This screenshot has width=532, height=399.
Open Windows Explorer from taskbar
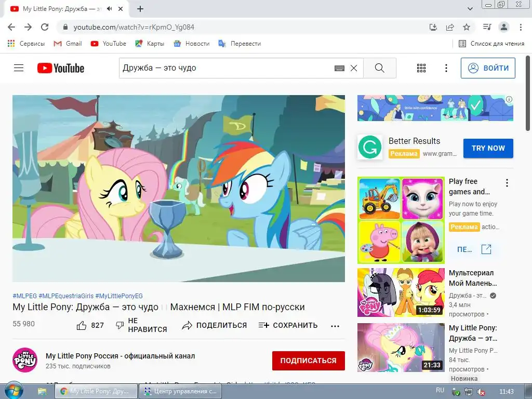coord(42,392)
